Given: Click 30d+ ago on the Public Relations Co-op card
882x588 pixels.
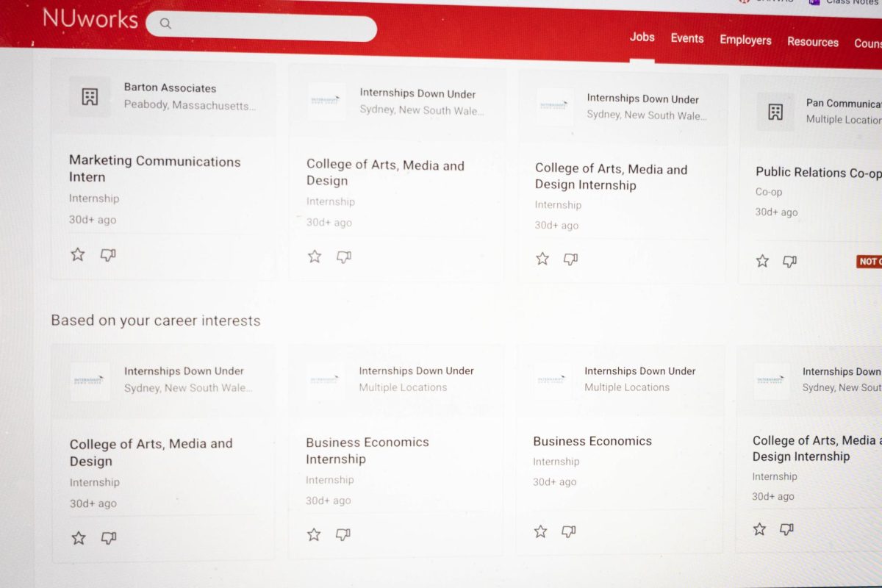Looking at the screenshot, I should click(x=776, y=212).
